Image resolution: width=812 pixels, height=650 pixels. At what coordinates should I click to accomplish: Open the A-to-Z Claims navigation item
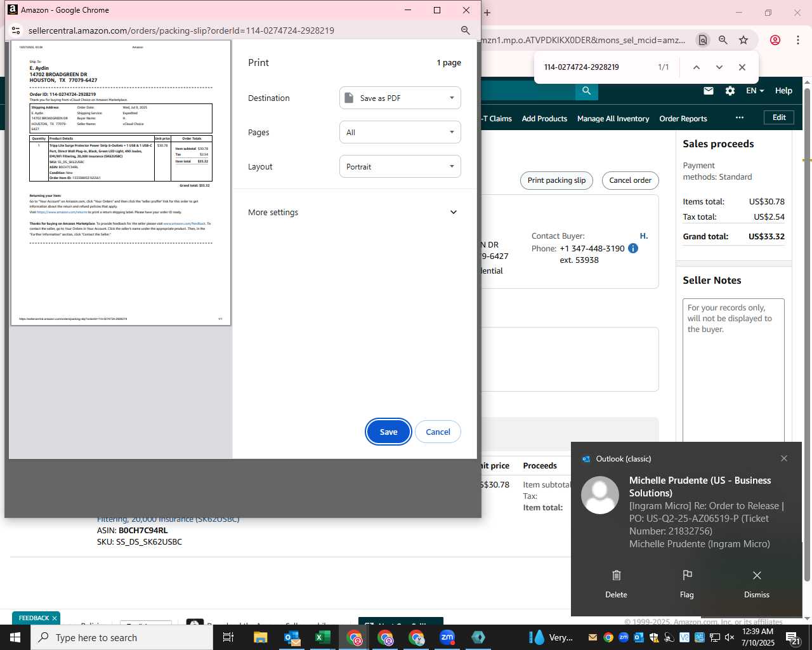click(497, 119)
